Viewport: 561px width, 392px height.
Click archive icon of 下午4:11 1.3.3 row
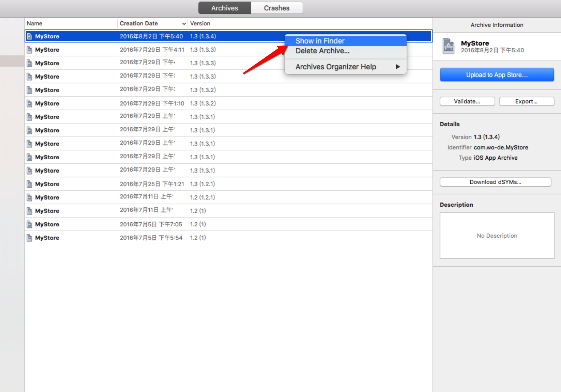click(x=29, y=50)
